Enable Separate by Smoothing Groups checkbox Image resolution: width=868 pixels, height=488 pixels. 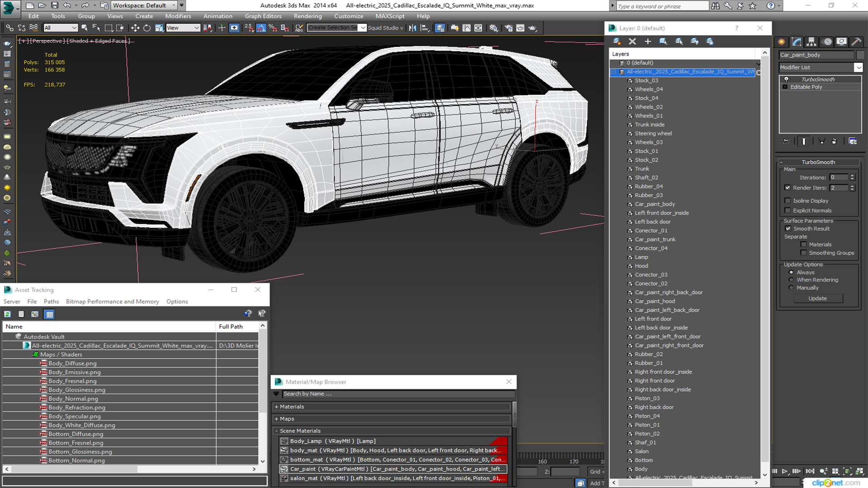click(x=803, y=253)
